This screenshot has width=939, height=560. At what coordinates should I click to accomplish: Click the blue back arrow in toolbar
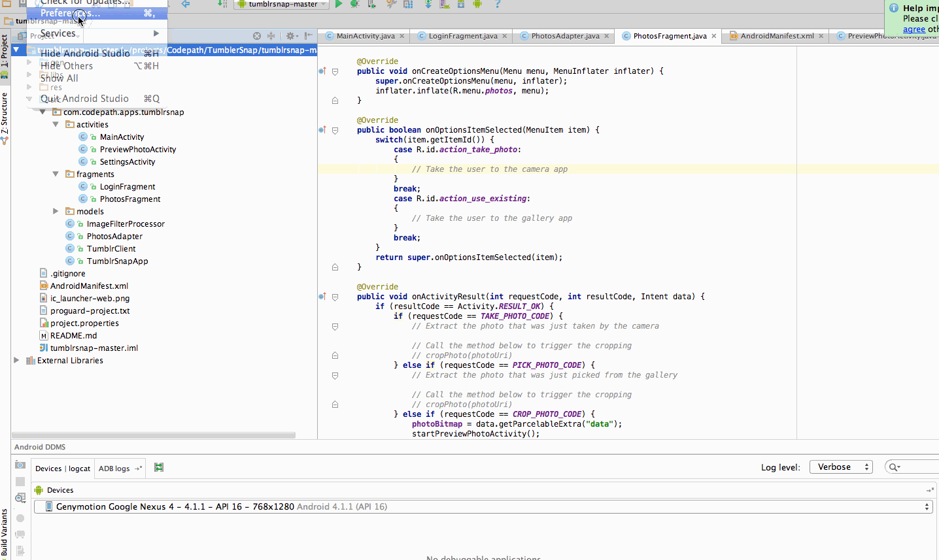coord(186,4)
